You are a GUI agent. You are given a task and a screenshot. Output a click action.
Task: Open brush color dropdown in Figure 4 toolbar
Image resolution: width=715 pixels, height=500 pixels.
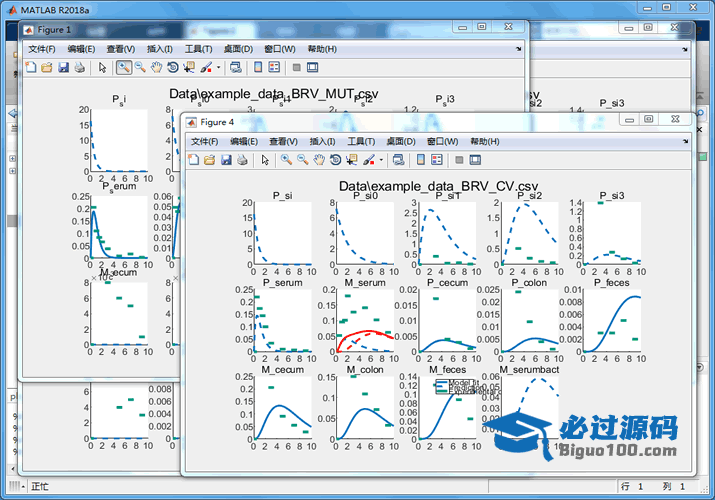point(381,160)
